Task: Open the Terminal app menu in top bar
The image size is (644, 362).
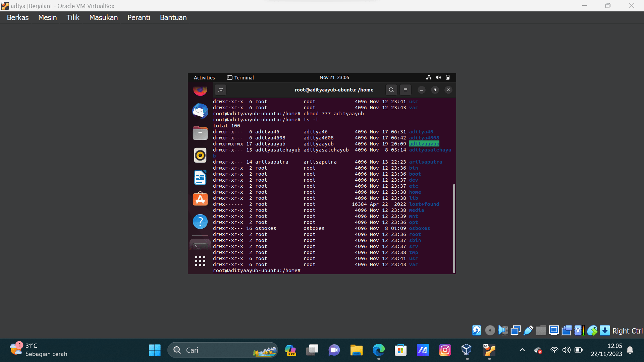Action: [240, 77]
